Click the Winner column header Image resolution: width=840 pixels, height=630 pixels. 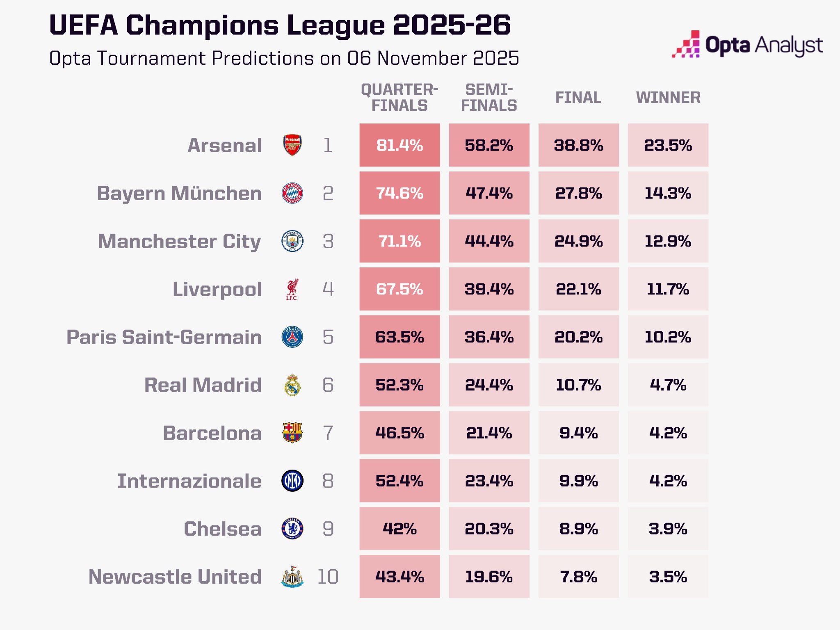(x=668, y=98)
